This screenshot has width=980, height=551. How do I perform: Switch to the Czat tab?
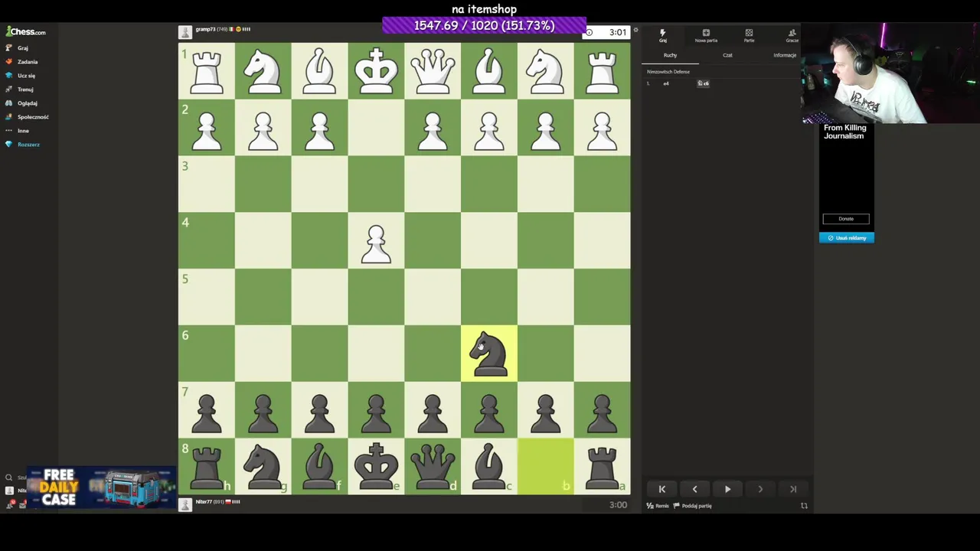727,55
